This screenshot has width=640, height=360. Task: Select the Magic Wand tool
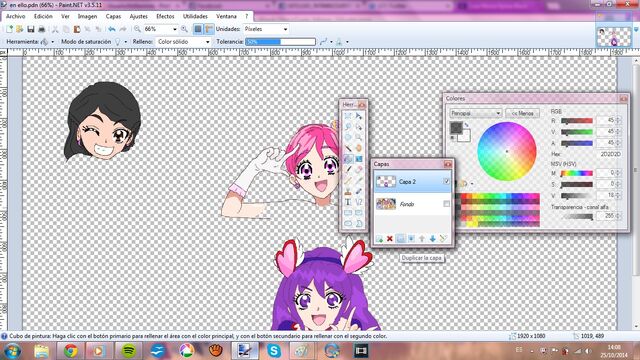tap(348, 148)
